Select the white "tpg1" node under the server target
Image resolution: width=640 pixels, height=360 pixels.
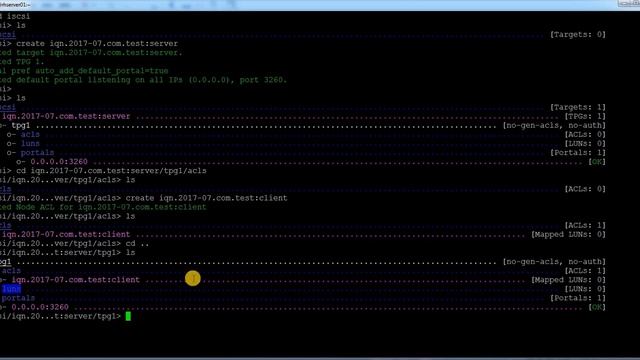coord(20,126)
